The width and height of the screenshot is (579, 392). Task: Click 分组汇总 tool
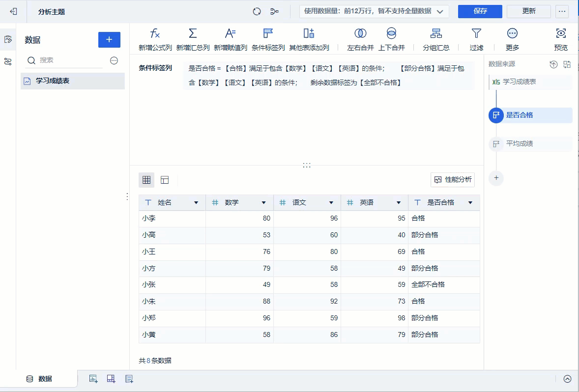[x=436, y=39]
